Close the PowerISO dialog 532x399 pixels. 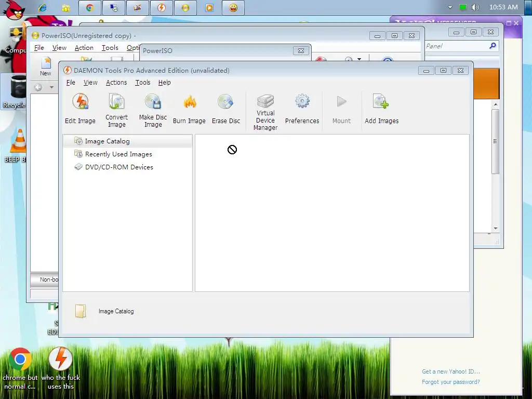[301, 50]
